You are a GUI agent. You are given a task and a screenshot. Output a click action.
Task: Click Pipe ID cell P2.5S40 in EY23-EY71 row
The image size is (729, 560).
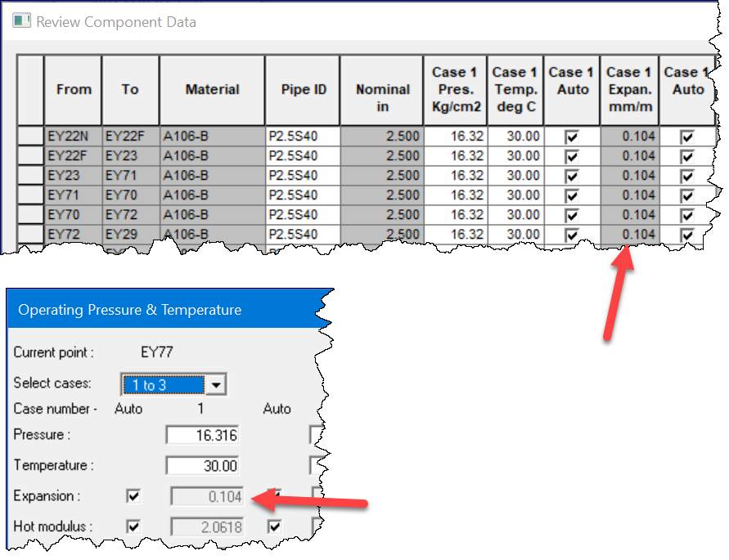pyautogui.click(x=303, y=175)
